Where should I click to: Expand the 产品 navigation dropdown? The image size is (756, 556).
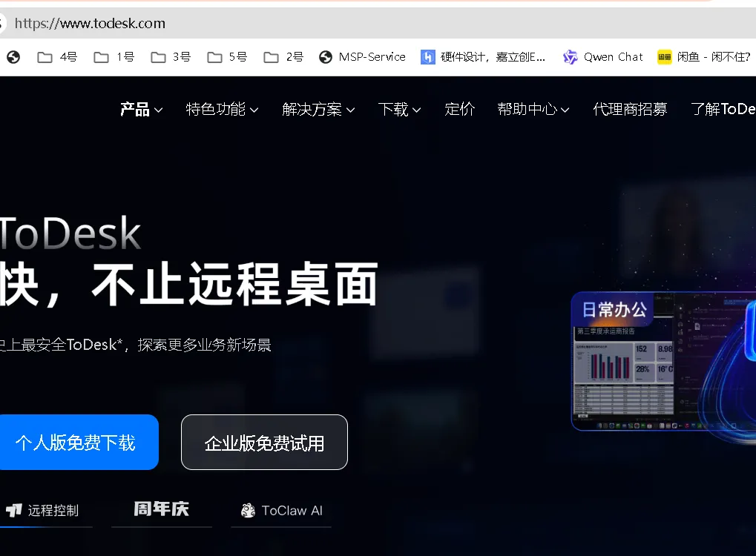[x=141, y=110]
